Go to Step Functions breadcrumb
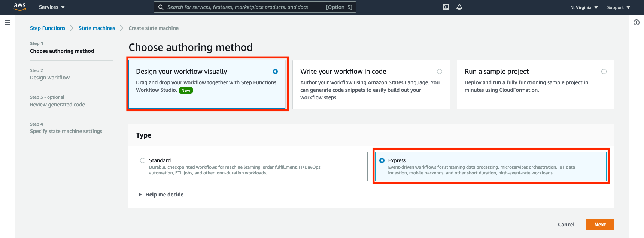 pos(48,28)
